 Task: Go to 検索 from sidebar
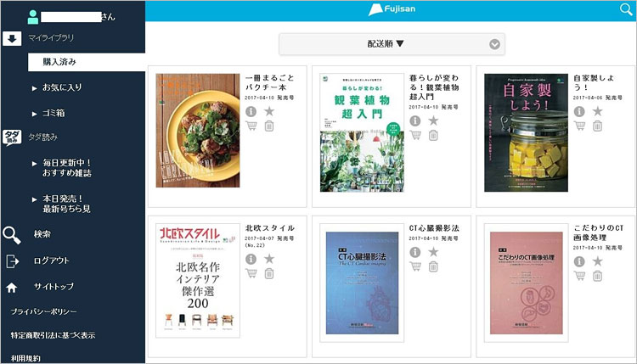coord(42,234)
